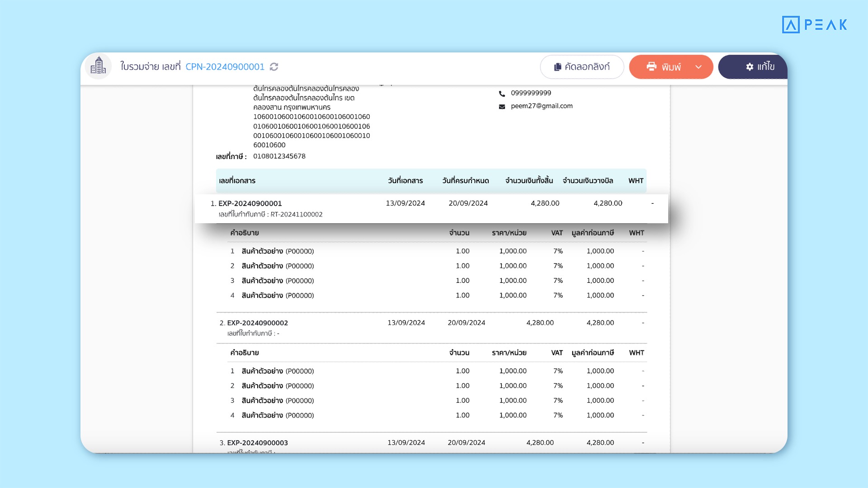Viewport: 868px width, 488px height.
Task: Open document link CPN-20240900001
Action: click(x=225, y=67)
